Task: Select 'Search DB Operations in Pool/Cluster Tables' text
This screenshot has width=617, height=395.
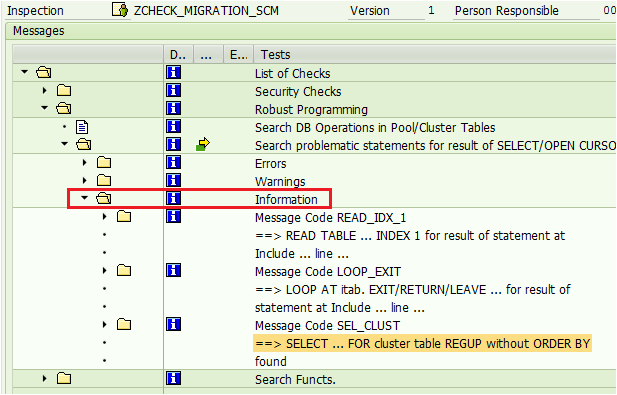Action: tap(375, 128)
